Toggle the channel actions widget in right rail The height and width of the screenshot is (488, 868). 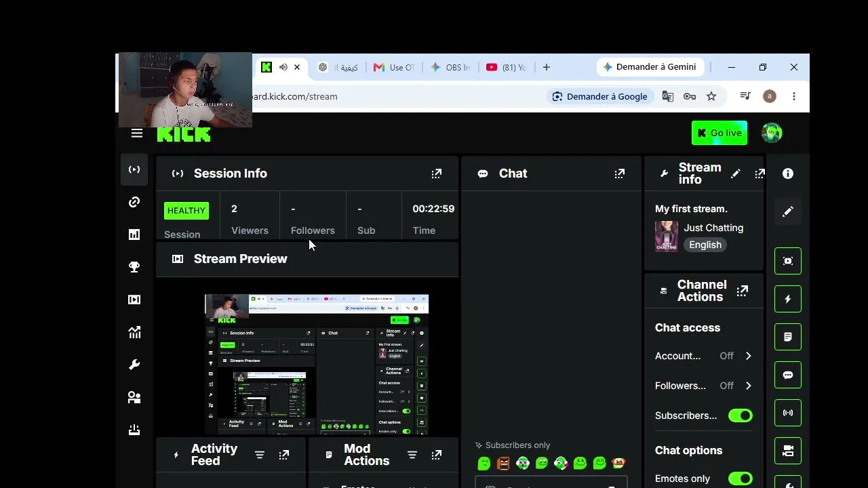(788, 451)
